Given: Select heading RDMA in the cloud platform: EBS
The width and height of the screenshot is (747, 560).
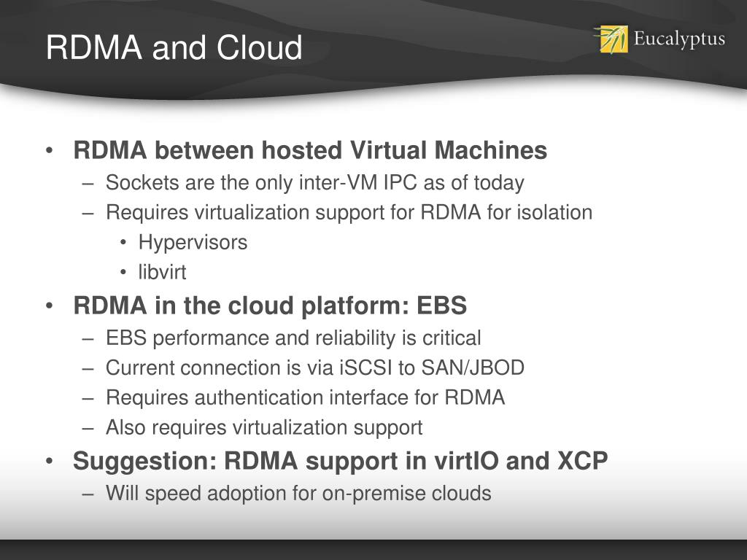Looking at the screenshot, I should (270, 306).
